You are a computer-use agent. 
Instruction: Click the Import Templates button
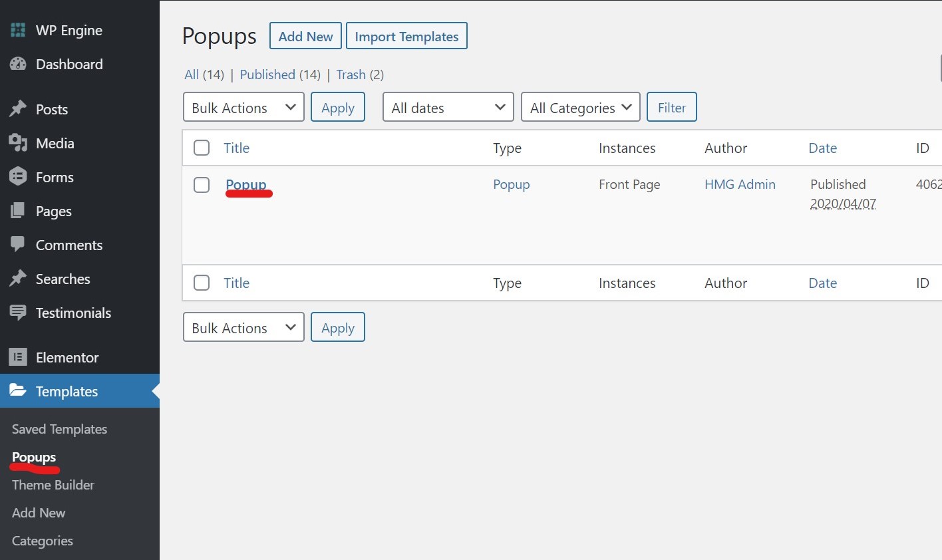pos(406,36)
